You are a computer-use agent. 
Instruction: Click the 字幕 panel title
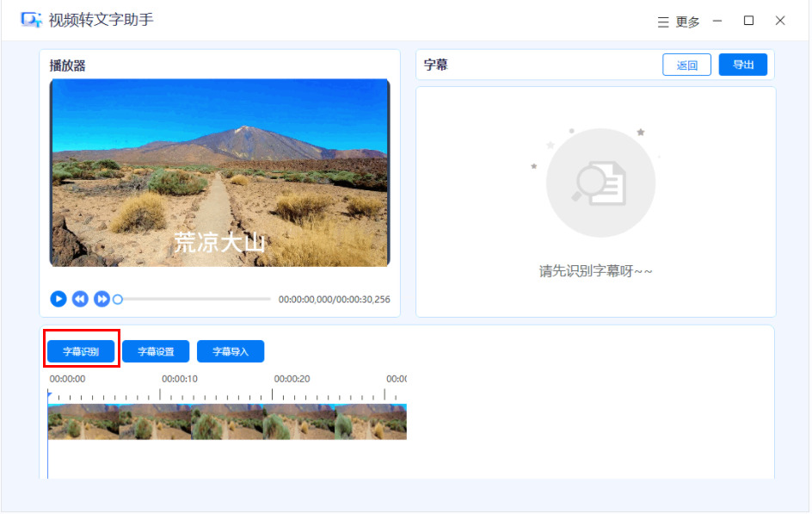[435, 65]
